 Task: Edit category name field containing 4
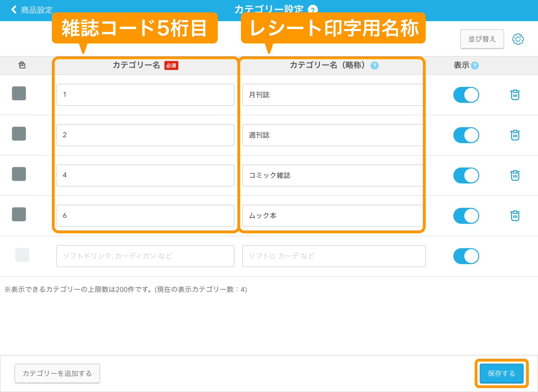click(x=145, y=176)
